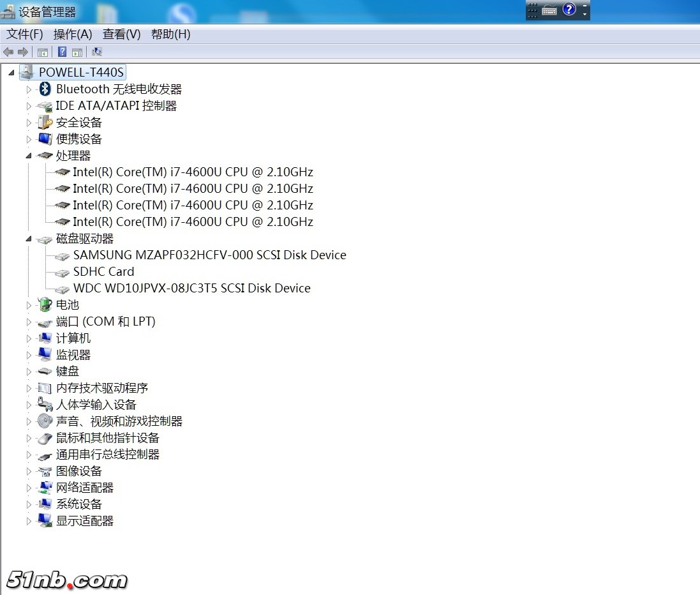Screen dimensions: 700x595
Task: Click the round blue help icon in floating bar
Action: coord(569,9)
